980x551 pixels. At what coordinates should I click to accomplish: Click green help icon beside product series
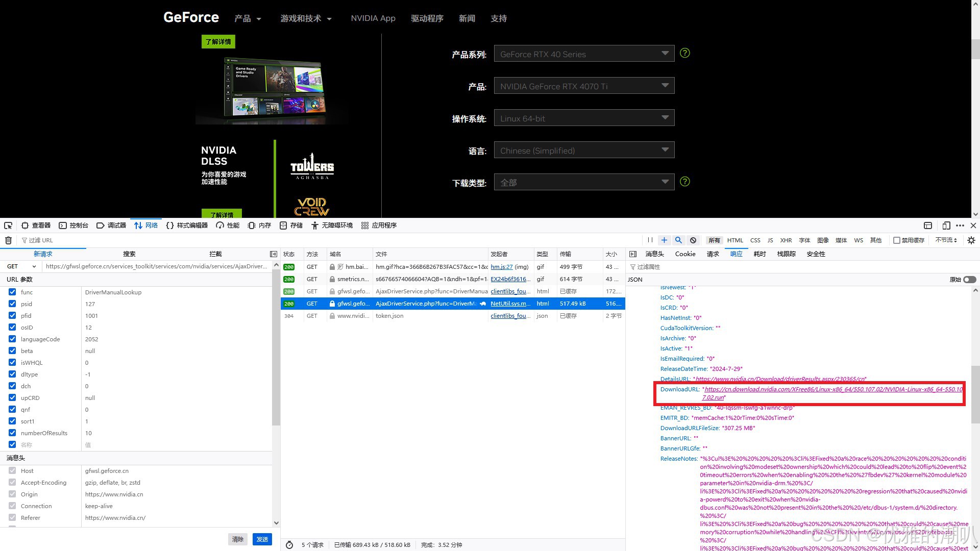685,53
